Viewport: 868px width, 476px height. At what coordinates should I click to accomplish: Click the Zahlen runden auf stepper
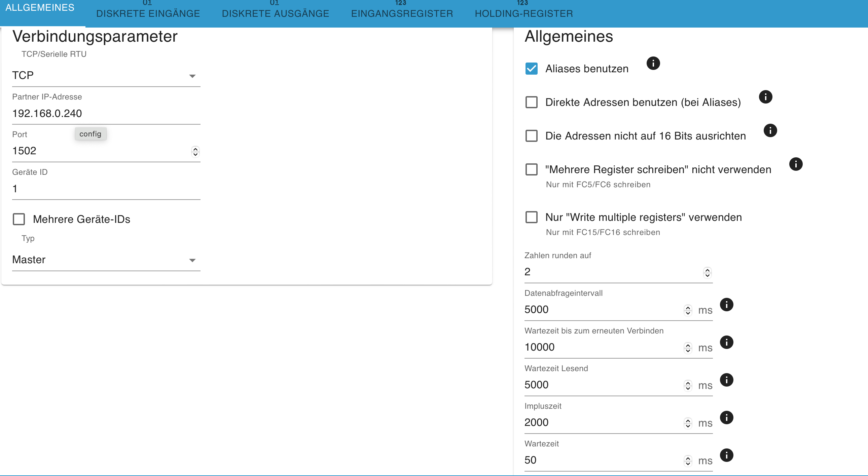(707, 272)
